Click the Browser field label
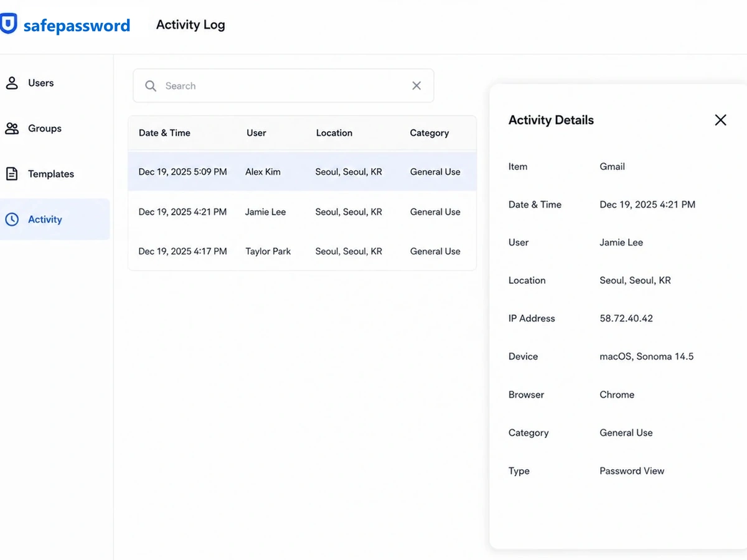 click(x=526, y=394)
